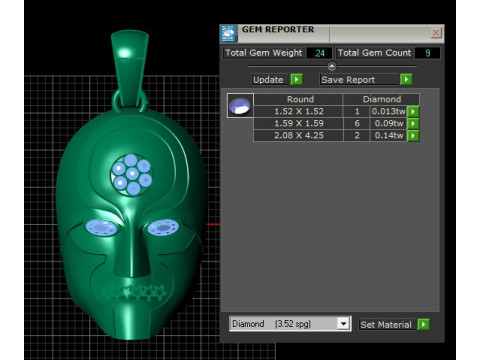Click quantity 6 in the gem table
The height and width of the screenshot is (360, 480).
(357, 124)
